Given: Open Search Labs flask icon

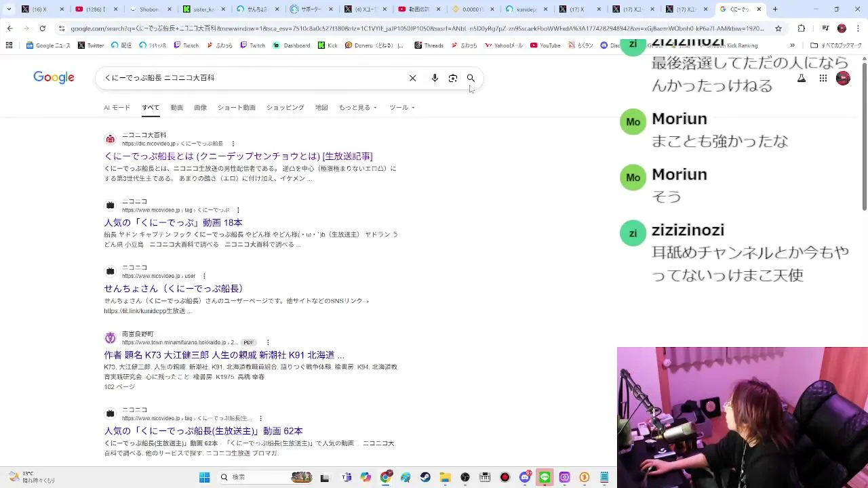Looking at the screenshot, I should (802, 78).
